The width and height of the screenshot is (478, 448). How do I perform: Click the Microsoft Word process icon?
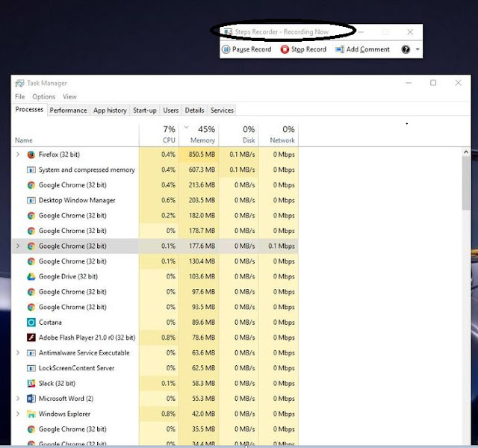pyautogui.click(x=31, y=399)
